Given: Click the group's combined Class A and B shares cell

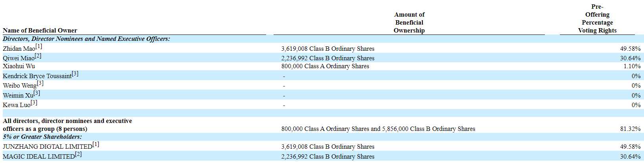Looking at the screenshot, I should click(x=378, y=129).
